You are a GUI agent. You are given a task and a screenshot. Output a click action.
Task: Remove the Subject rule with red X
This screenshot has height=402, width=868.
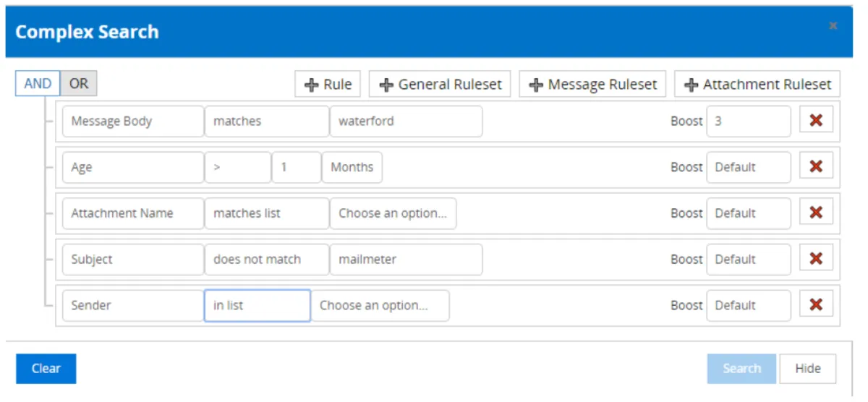click(x=816, y=259)
